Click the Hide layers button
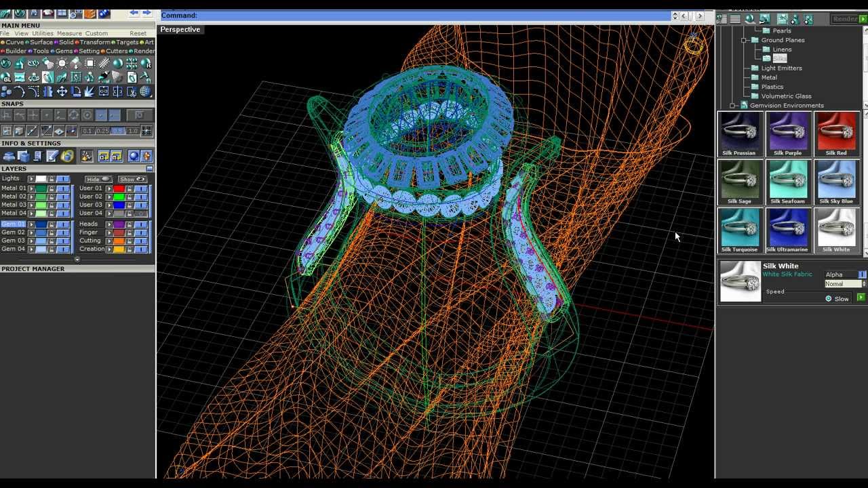 [x=99, y=179]
